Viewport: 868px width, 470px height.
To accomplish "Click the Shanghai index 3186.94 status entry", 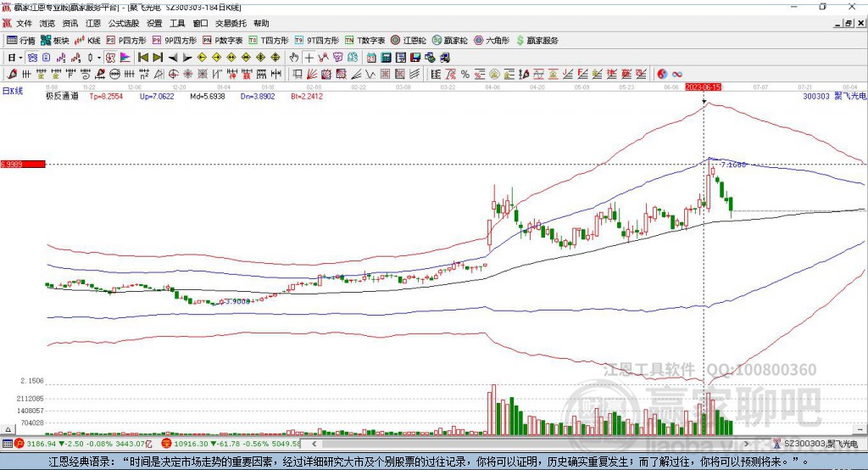I will click(84, 444).
